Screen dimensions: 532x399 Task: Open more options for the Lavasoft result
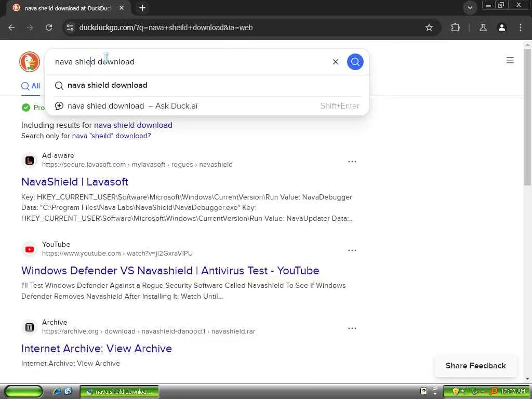352,162
